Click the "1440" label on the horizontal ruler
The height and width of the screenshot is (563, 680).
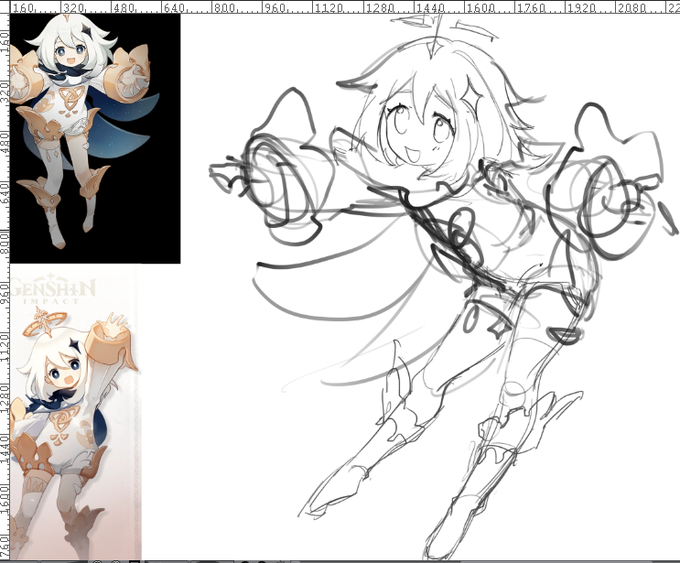pos(430,8)
